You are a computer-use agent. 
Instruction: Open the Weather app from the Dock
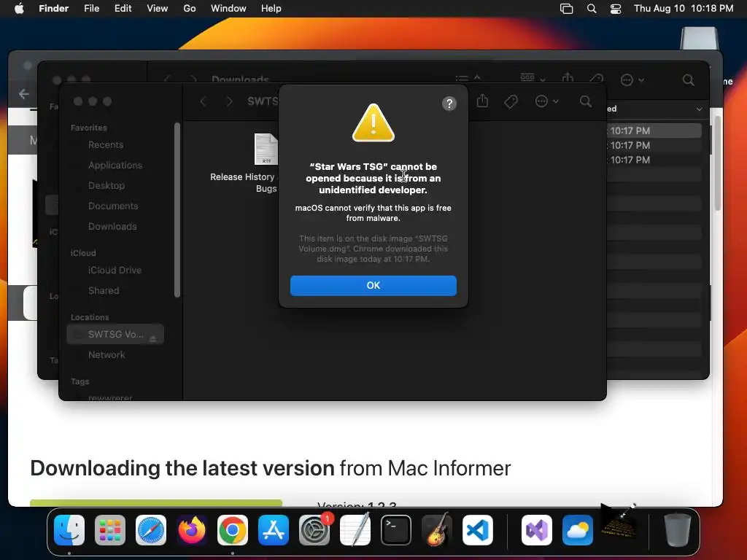tap(578, 530)
